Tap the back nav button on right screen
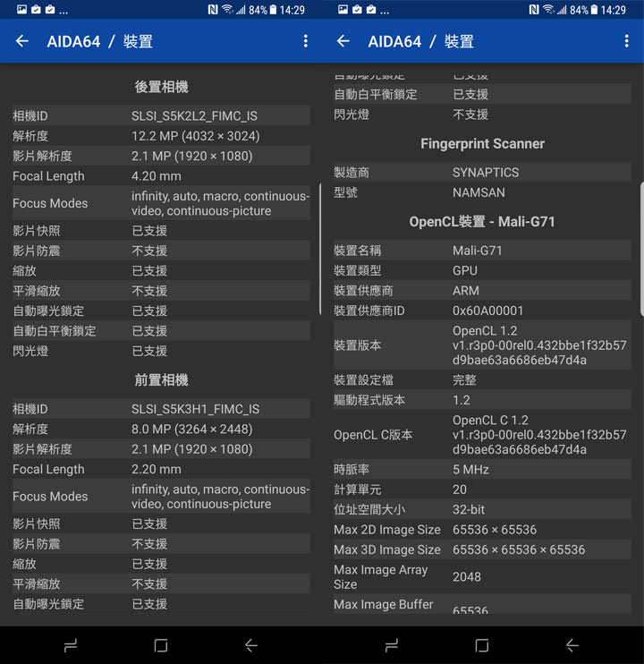 pos(572,645)
